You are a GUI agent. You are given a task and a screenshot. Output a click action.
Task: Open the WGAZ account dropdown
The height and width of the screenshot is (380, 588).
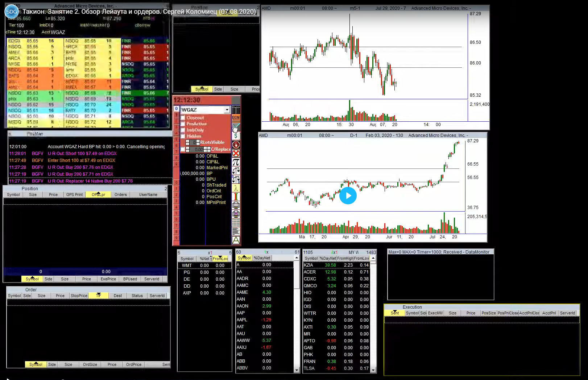(x=227, y=110)
